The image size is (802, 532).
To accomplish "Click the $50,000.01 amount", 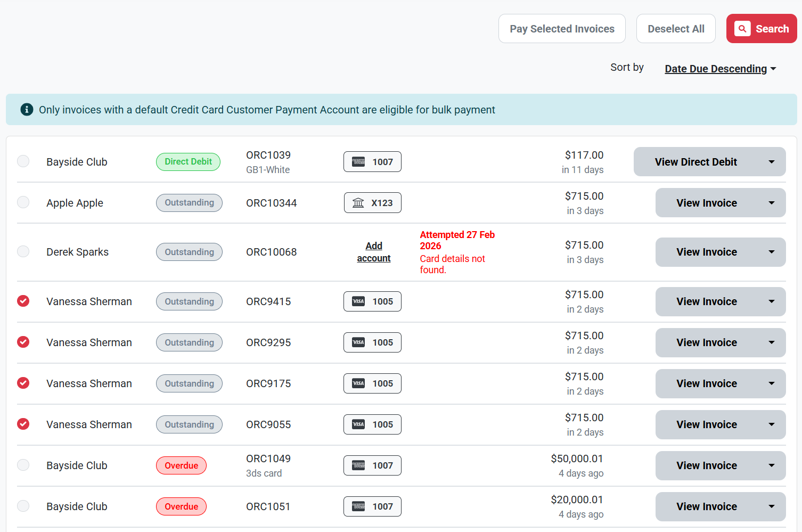I will coord(577,459).
